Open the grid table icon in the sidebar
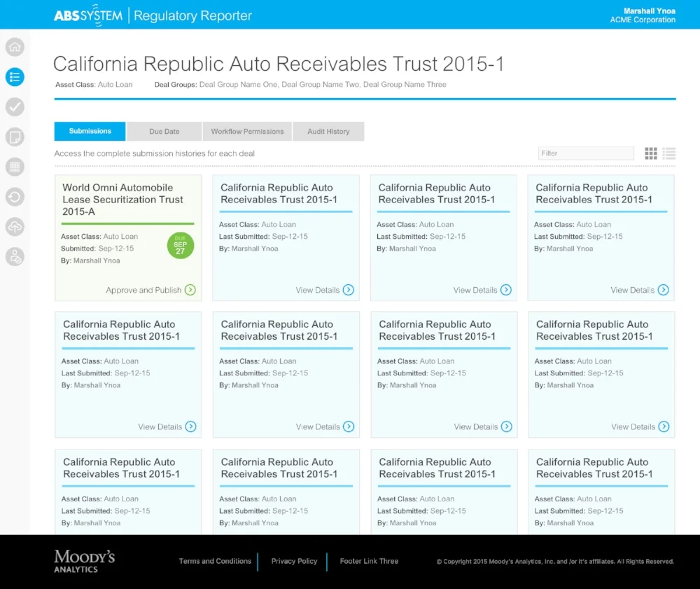The height and width of the screenshot is (589, 700). pos(15,167)
